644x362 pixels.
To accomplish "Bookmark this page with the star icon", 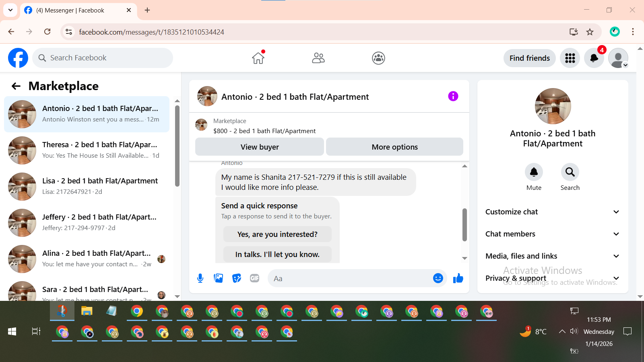I will pos(590,32).
